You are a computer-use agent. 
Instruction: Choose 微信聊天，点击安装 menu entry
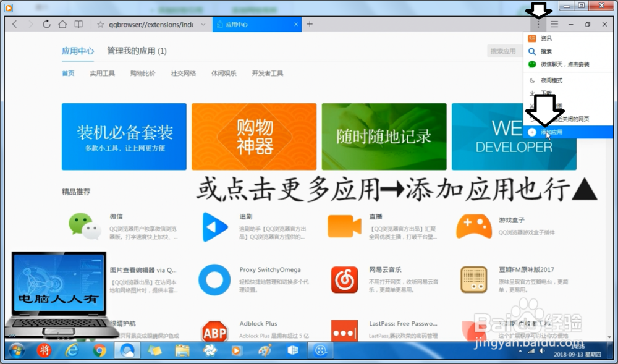pyautogui.click(x=568, y=64)
